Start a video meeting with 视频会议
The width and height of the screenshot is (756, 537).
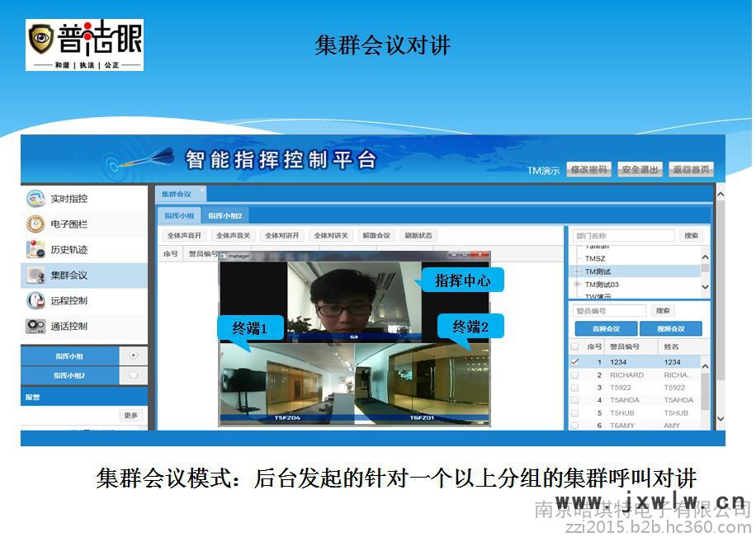click(x=671, y=329)
